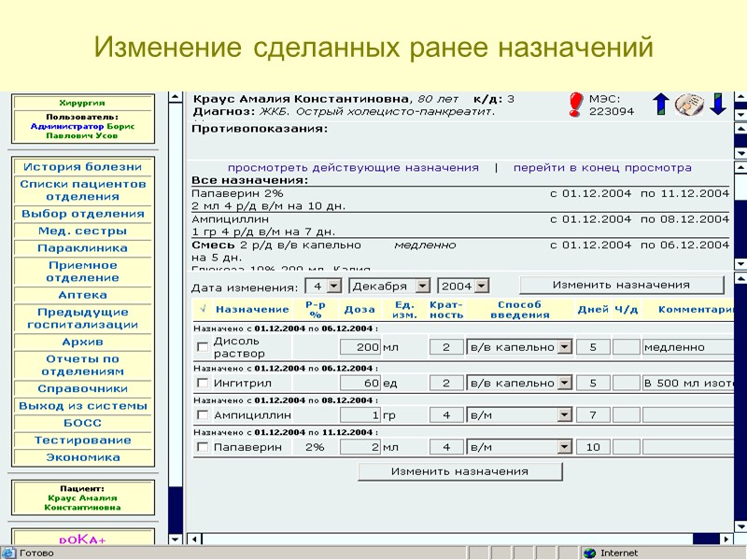The width and height of the screenshot is (747, 560).
Task: Click the red exclamation mark alert icon
Action: (575, 105)
